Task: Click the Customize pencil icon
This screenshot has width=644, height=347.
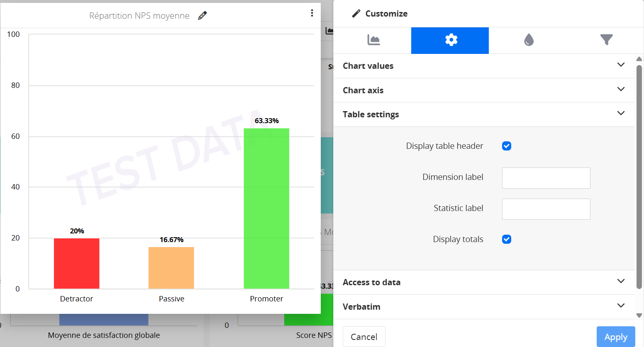Action: (356, 14)
